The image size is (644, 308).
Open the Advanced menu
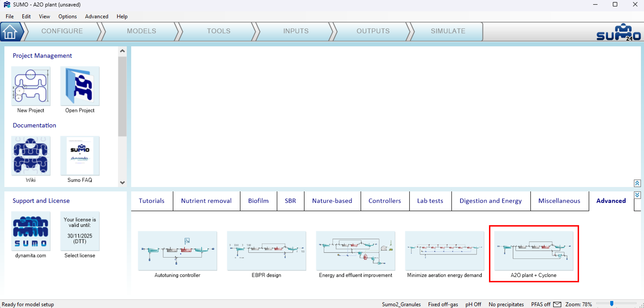(96, 17)
